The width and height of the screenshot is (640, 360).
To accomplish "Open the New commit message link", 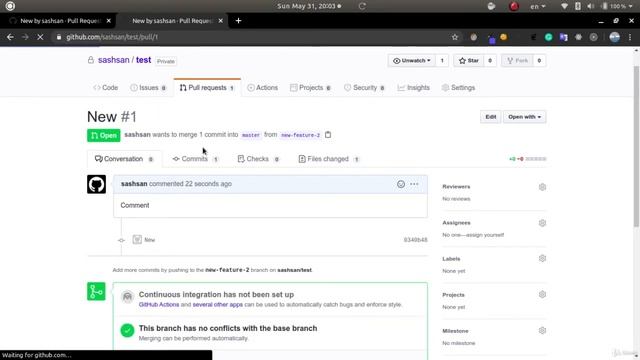I will point(150,240).
